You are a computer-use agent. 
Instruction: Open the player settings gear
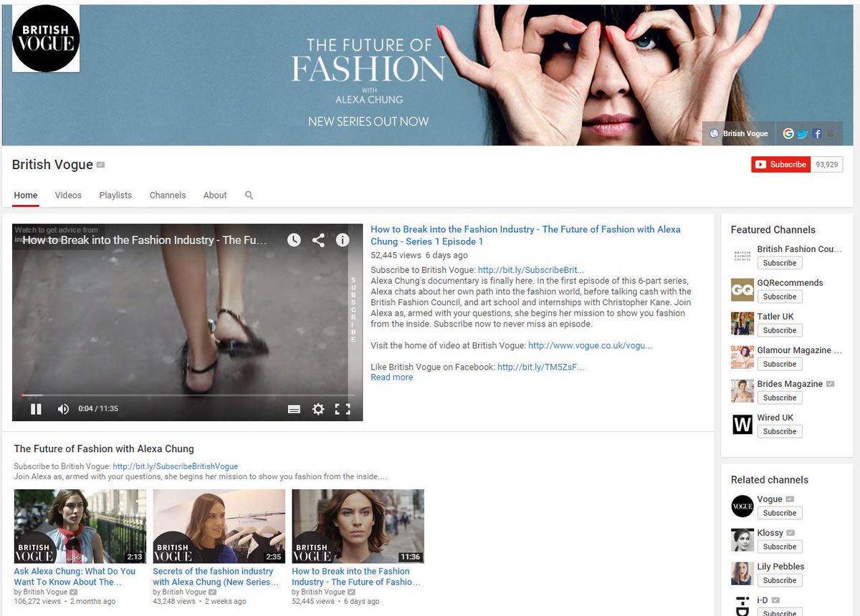click(318, 409)
